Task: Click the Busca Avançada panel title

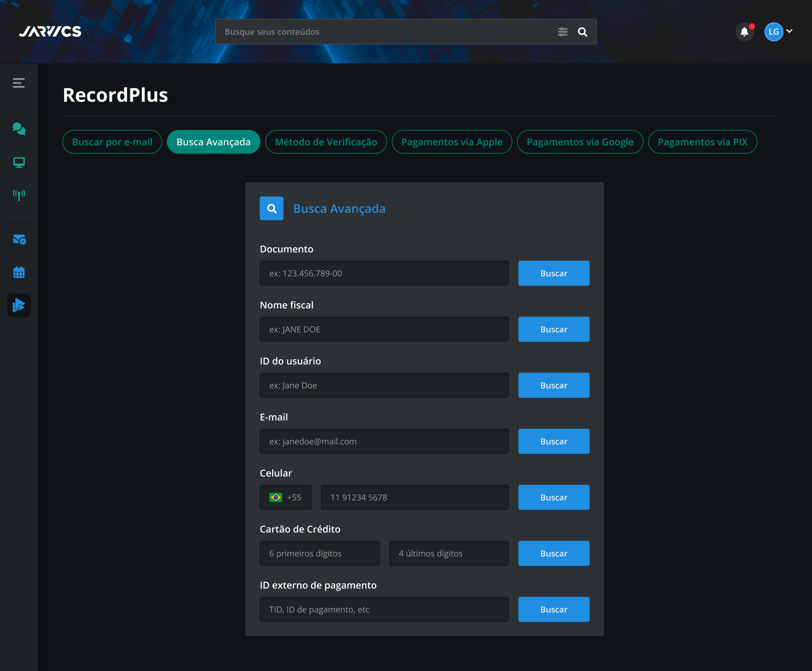Action: (339, 209)
